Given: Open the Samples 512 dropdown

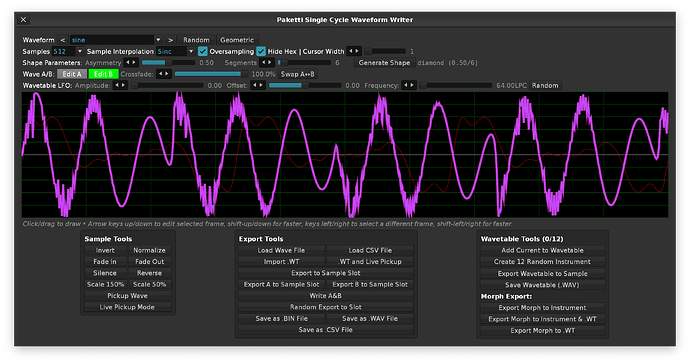Looking at the screenshot, I should pyautogui.click(x=68, y=51).
